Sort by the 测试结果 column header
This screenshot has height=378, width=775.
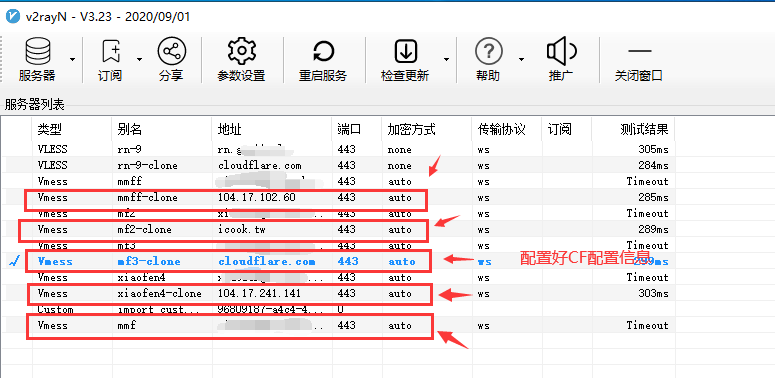[633, 129]
